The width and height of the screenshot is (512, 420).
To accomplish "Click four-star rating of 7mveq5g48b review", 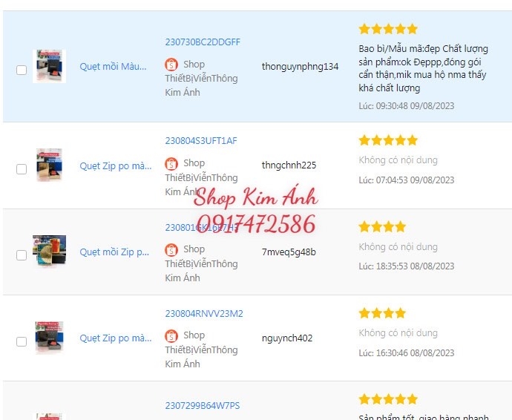I will [x=382, y=226].
